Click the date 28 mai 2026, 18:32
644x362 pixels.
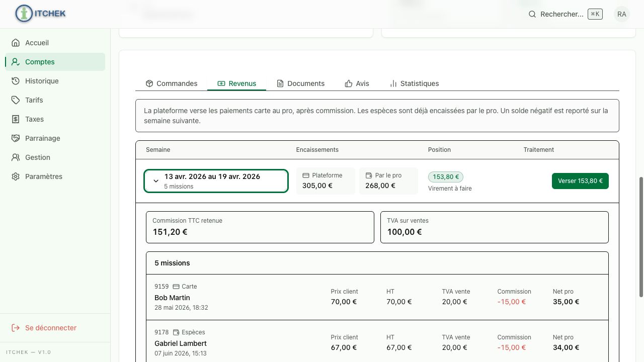pyautogui.click(x=181, y=308)
